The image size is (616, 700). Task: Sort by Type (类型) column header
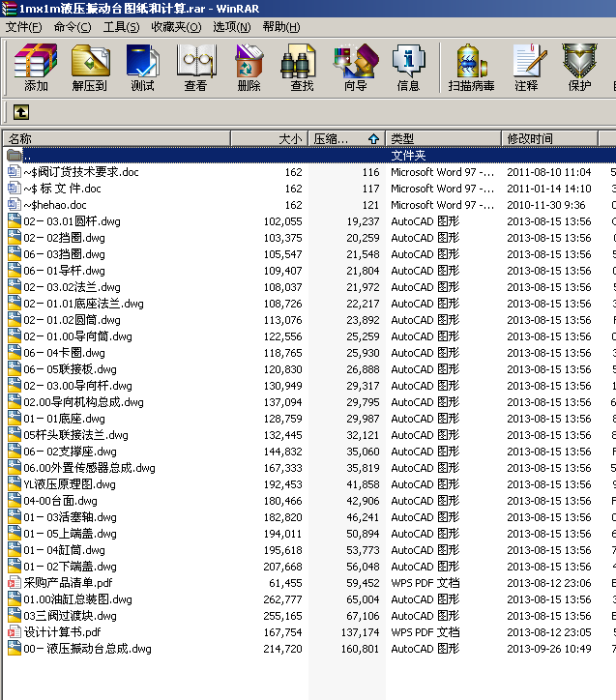443,139
